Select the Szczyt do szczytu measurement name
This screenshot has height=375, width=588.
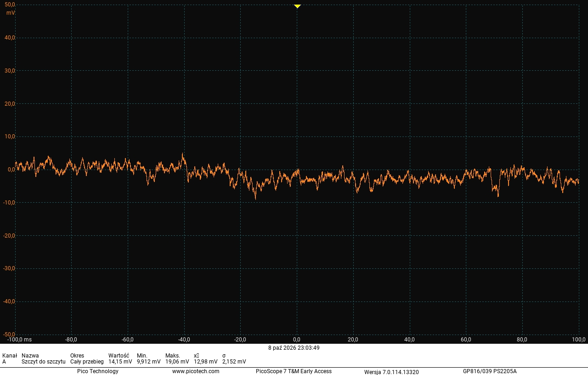(44, 362)
